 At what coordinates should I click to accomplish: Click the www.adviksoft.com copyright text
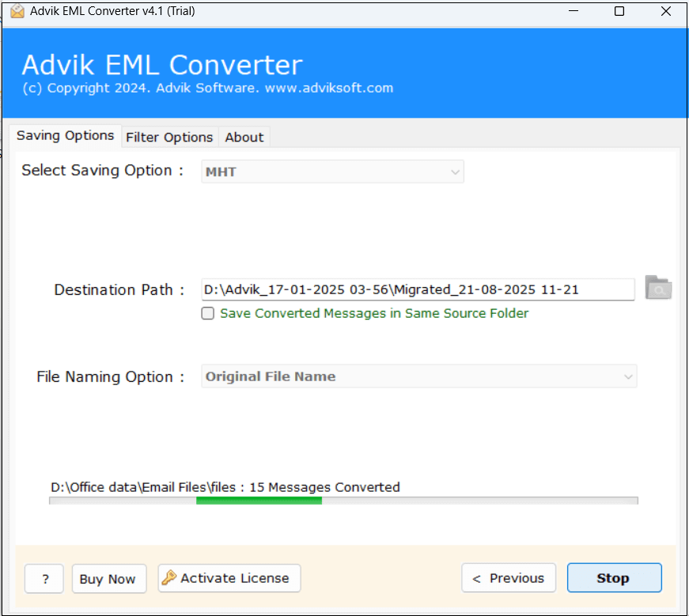tap(329, 88)
